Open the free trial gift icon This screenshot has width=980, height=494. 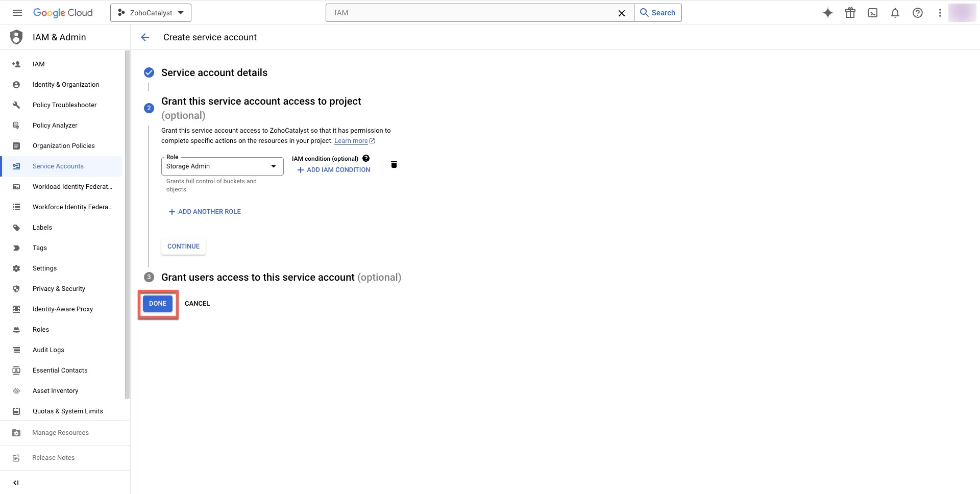(850, 13)
